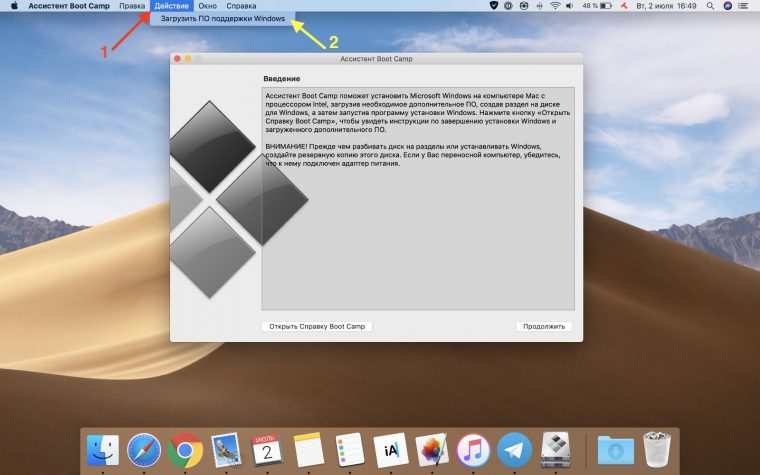The image size is (760, 475).
Task: Open the Notes app in Dock
Action: click(309, 450)
